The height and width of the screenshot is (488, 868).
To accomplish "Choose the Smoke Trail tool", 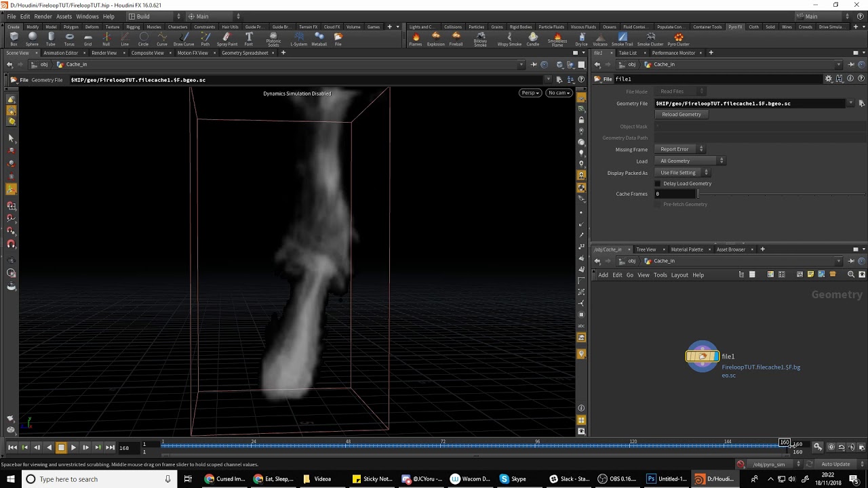I will (623, 39).
